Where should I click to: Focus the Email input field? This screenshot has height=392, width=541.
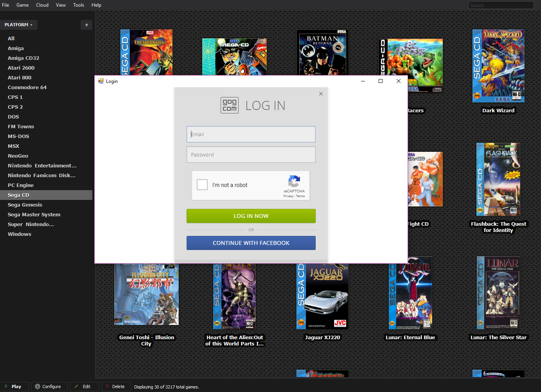[x=251, y=134]
